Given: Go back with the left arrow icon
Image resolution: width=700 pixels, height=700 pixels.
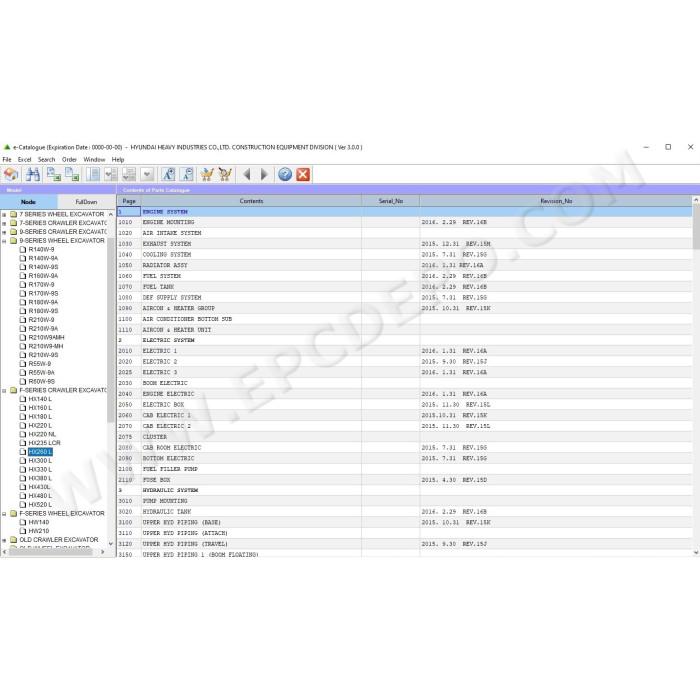Looking at the screenshot, I should pos(246,174).
